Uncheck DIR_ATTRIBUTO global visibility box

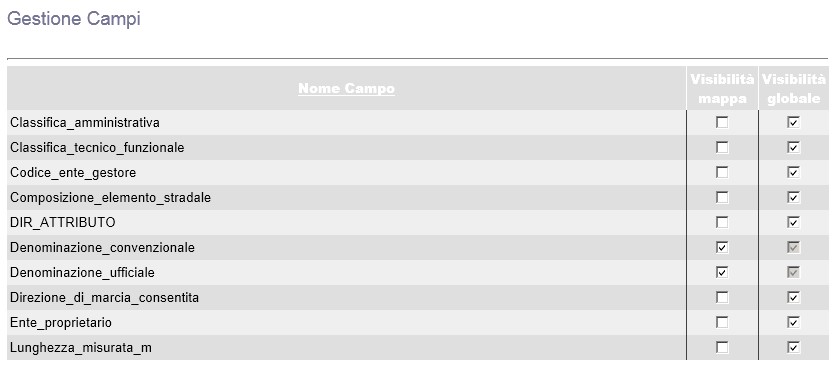(x=793, y=222)
